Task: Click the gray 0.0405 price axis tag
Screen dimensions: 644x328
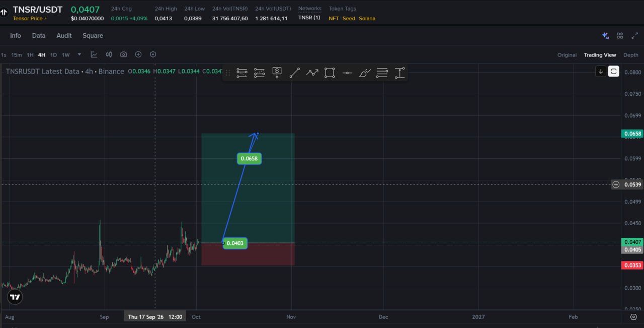Action: tap(632, 250)
